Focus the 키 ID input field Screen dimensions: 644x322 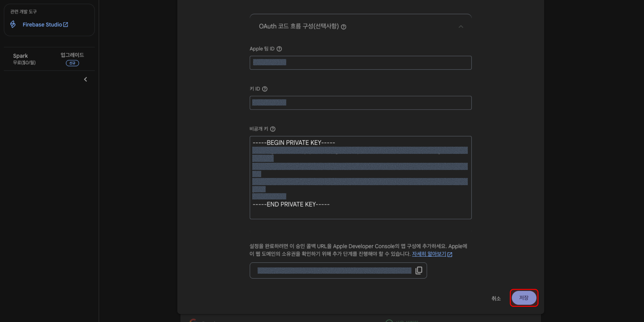(x=360, y=103)
